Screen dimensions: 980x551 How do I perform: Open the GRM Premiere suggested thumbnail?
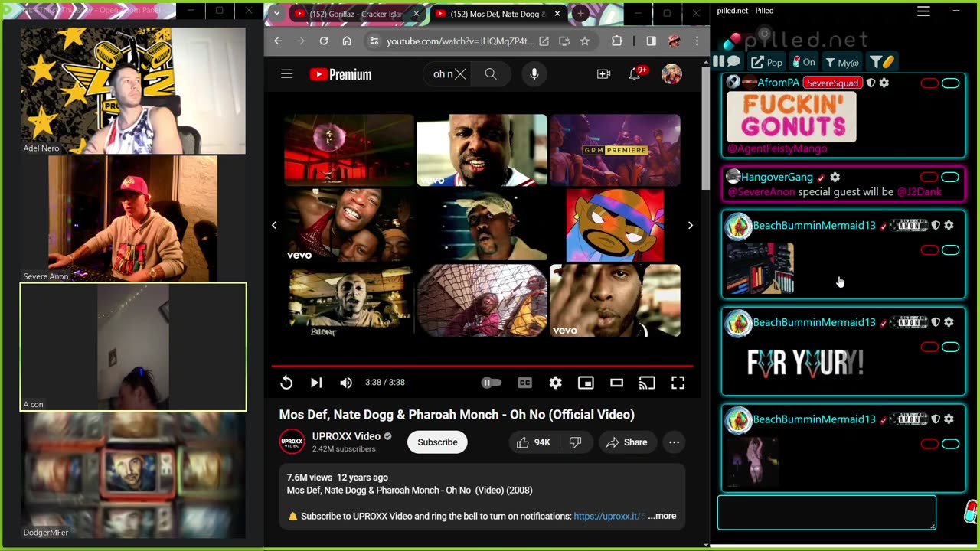point(615,150)
